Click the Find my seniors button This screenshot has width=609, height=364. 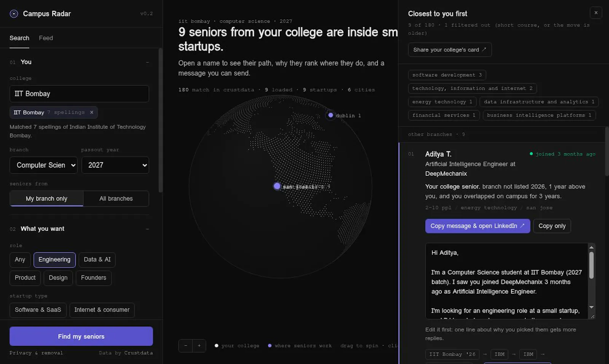(x=81, y=336)
